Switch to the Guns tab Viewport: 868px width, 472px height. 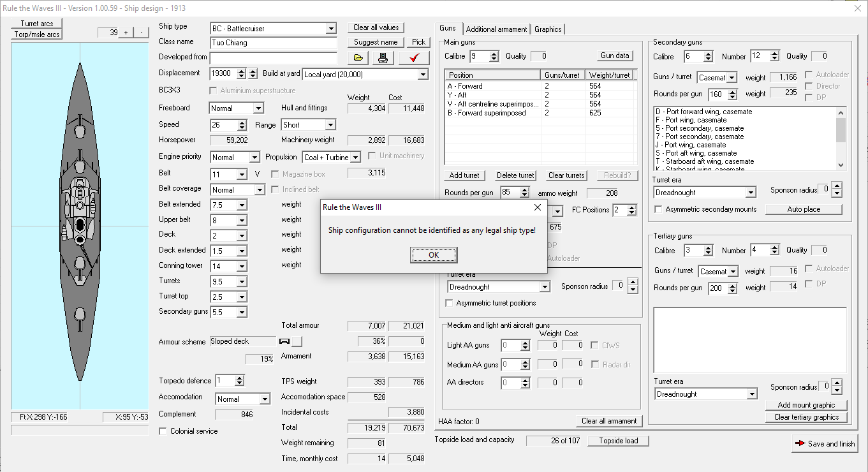448,28
